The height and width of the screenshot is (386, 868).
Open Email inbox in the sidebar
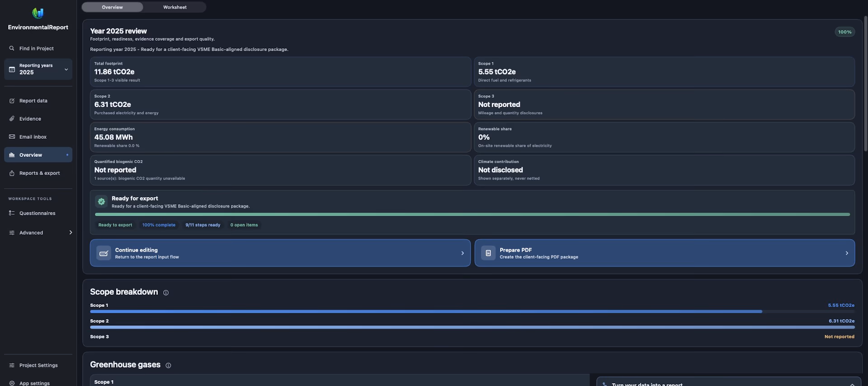(x=38, y=137)
